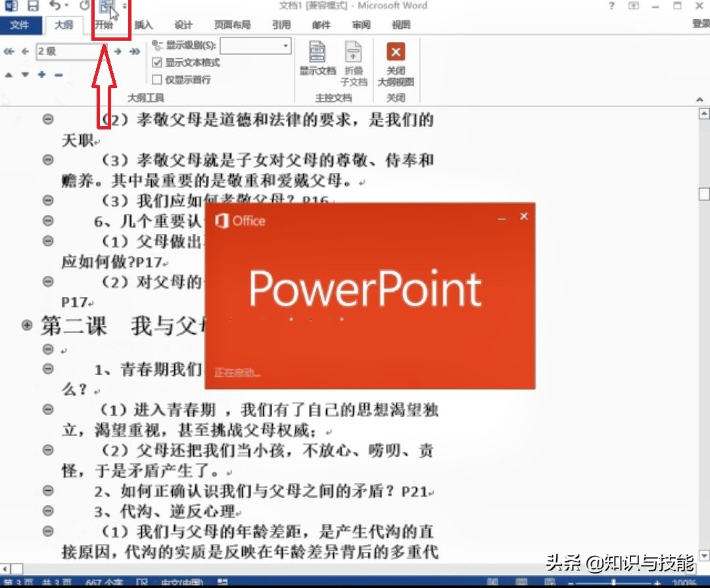Viewport: 710px width, 588px height.
Task: Click the Word application icon in title bar
Action: pos(11,5)
